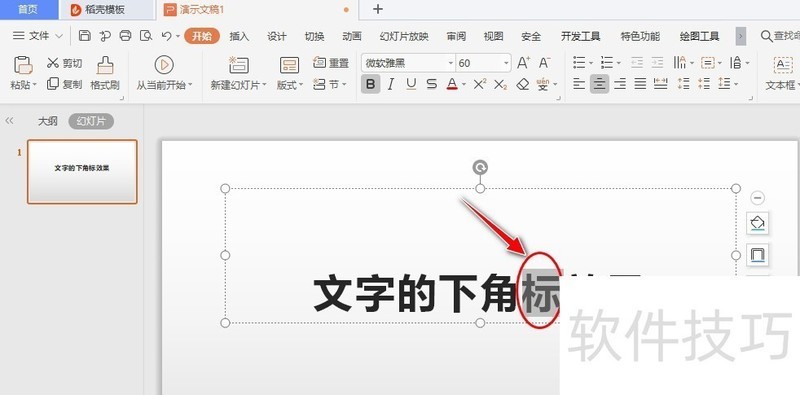Image resolution: width=800 pixels, height=395 pixels.
Task: Clear formatting with eraser icon
Action: click(522, 84)
